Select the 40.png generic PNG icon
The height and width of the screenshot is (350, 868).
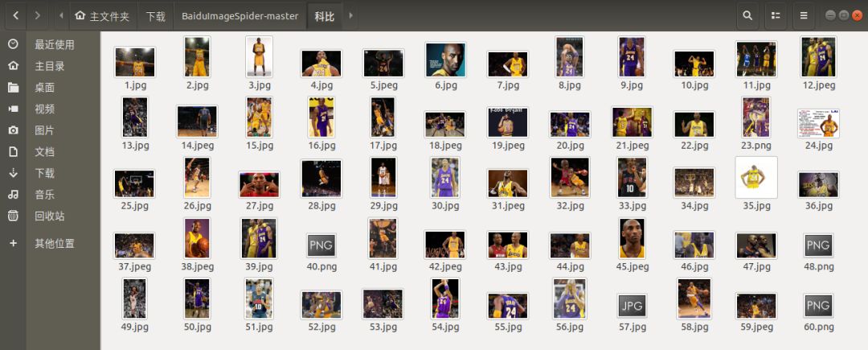pos(321,245)
